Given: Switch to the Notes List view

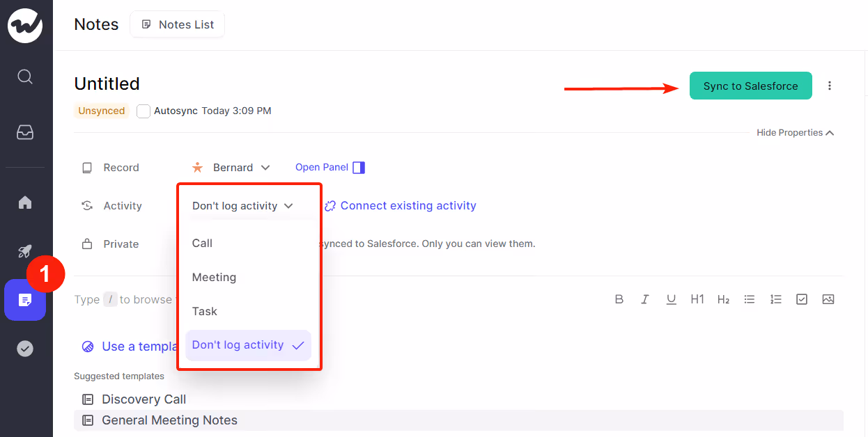Looking at the screenshot, I should pos(177,24).
